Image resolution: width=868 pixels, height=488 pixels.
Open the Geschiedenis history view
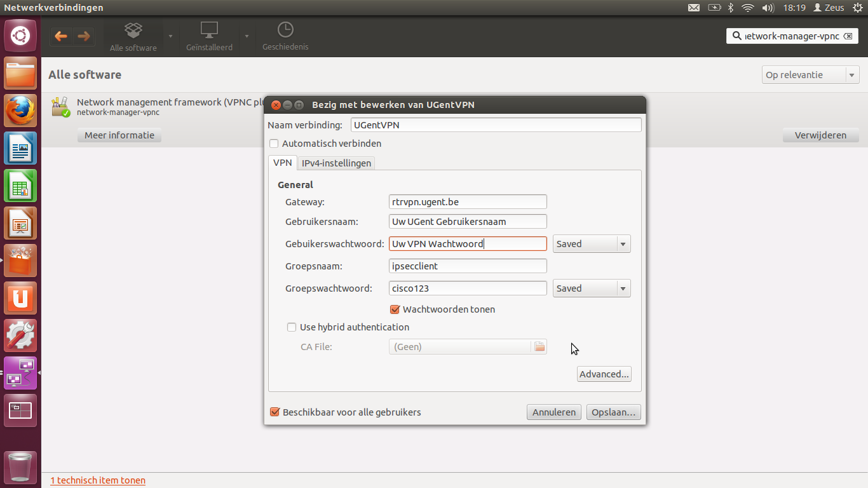point(285,36)
